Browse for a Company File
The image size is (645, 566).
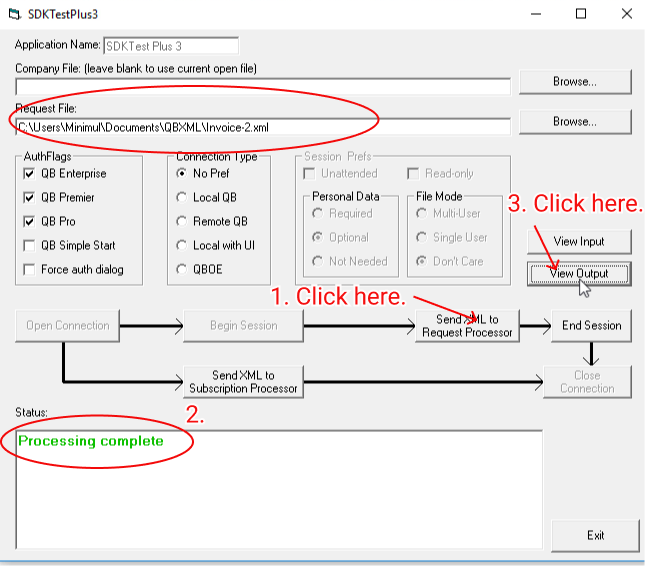click(x=575, y=82)
